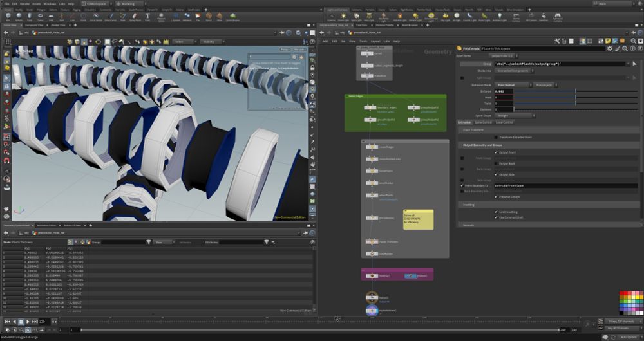644x341 pixels.
Task: Select the Helix shelf tool
Action: pyautogui.click(x=220, y=17)
